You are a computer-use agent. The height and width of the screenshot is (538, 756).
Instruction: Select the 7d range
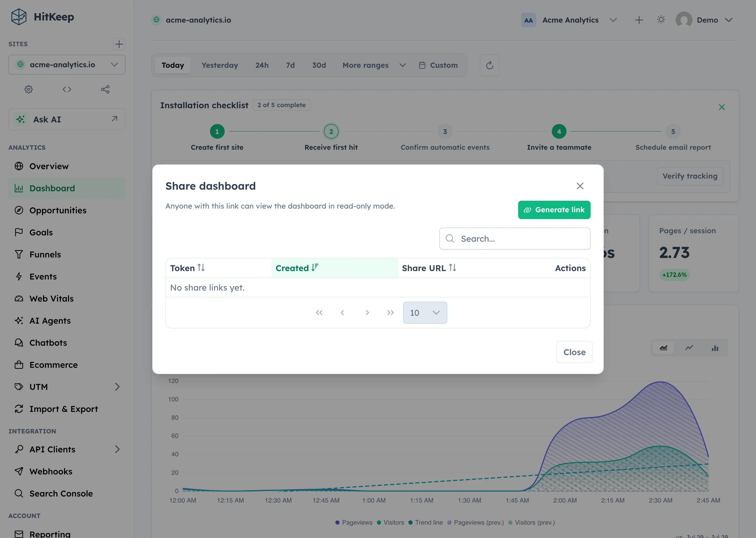point(290,65)
